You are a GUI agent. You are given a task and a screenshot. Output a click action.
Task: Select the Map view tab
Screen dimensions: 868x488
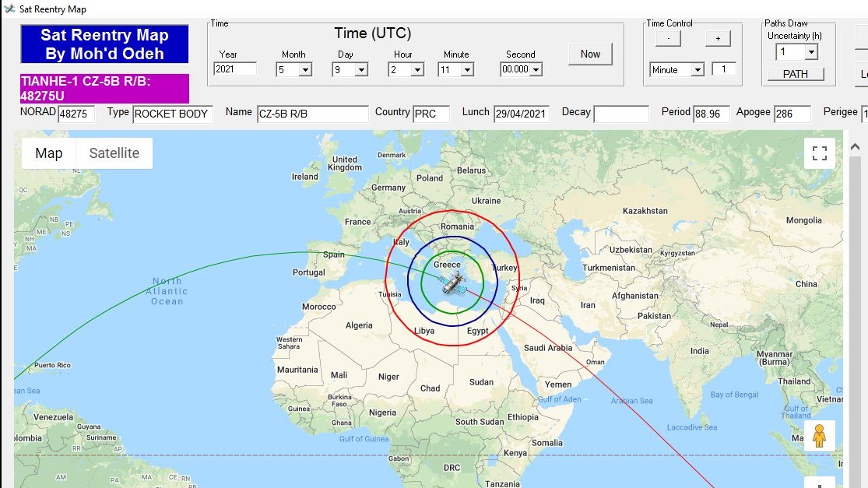[48, 153]
